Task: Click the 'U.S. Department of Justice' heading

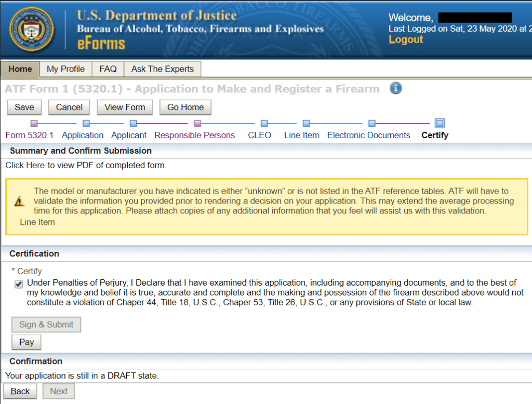Action: point(157,16)
